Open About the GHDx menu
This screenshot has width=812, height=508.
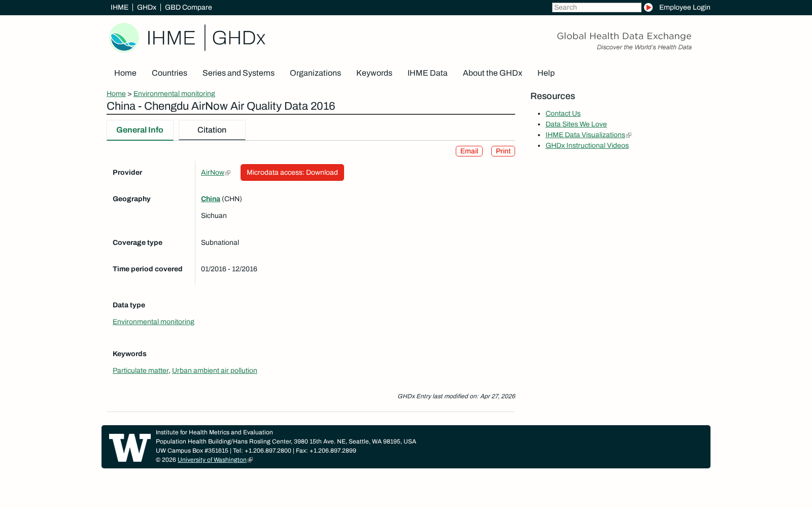pyautogui.click(x=492, y=73)
